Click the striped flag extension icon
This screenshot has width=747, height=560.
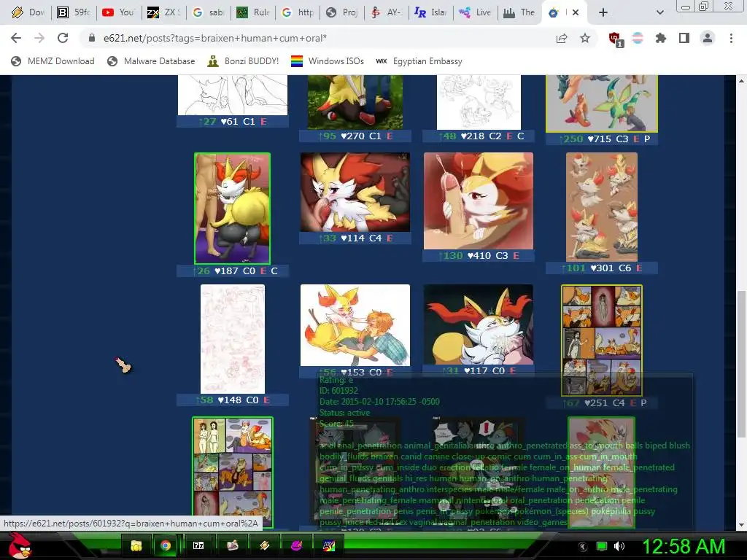coord(638,38)
